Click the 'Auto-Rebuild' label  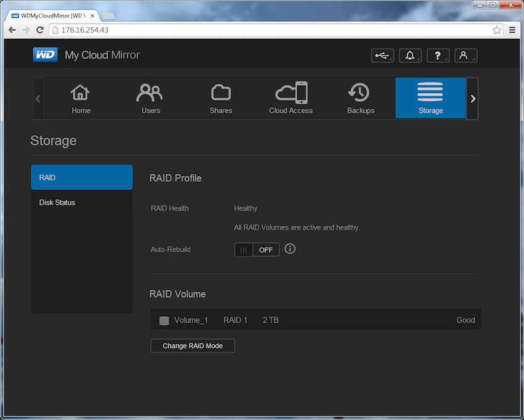[170, 249]
